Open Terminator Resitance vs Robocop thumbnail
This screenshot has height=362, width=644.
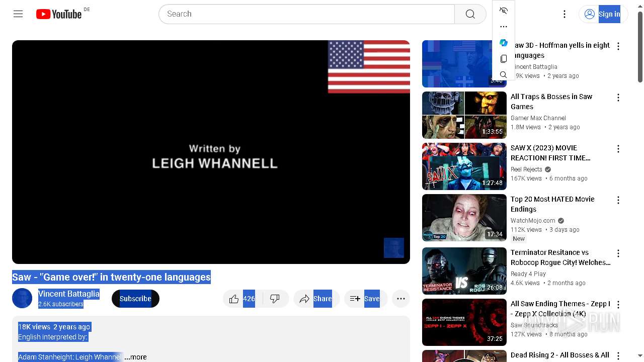click(464, 271)
